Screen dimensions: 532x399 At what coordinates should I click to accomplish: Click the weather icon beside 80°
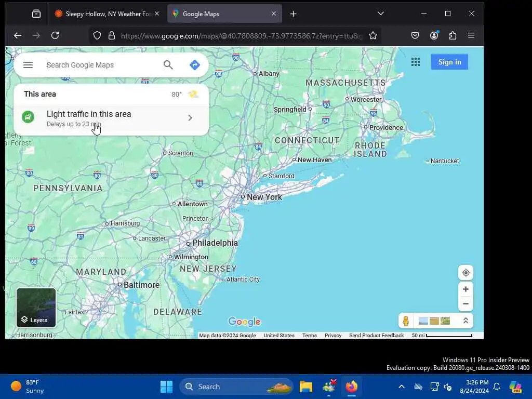[193, 94]
